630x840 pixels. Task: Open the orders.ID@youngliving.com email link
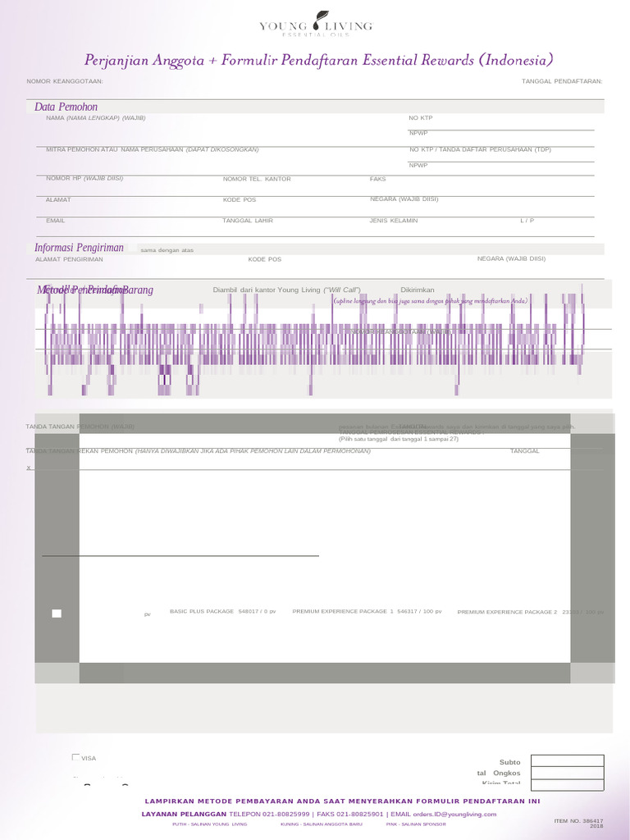pos(454,815)
